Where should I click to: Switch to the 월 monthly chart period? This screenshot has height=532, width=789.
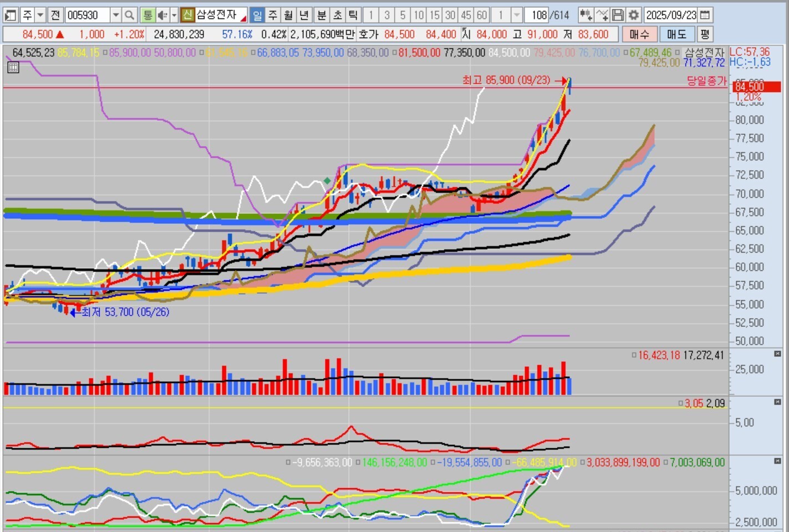click(288, 15)
